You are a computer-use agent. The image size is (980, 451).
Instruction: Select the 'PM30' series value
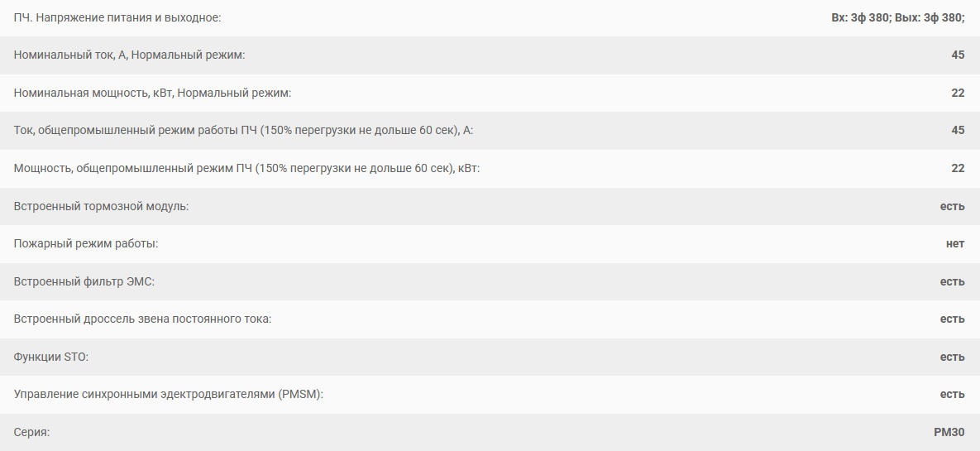pos(949,432)
